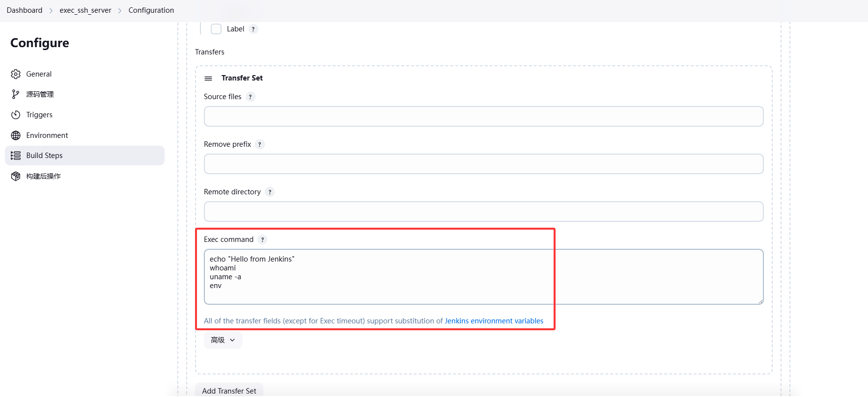868x397 pixels.
Task: Click inside the Exec command textarea
Action: 483,277
